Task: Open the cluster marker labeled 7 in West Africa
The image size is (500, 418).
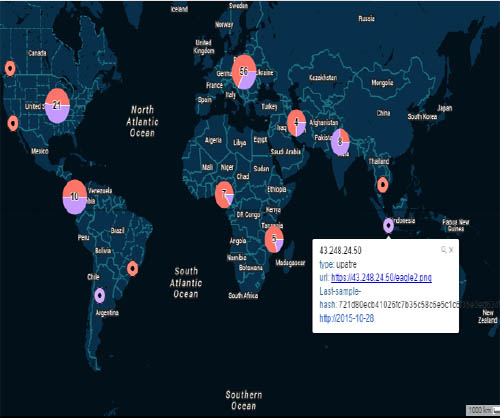Action: 224,194
